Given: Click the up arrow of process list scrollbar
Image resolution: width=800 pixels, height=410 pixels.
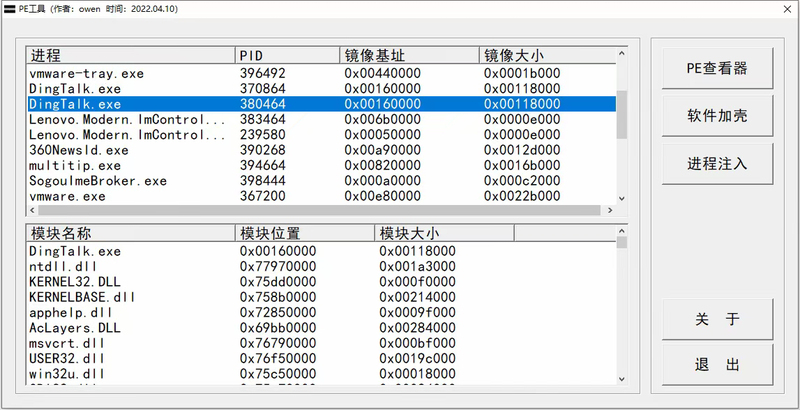Looking at the screenshot, I should coord(621,53).
